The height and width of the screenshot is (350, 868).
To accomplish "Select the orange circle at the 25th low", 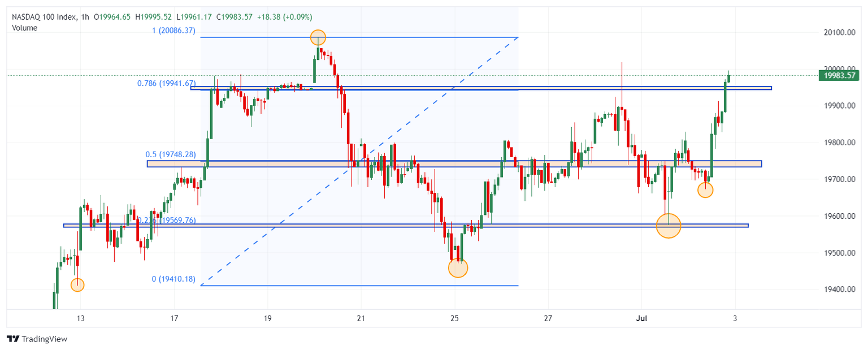I will click(458, 267).
